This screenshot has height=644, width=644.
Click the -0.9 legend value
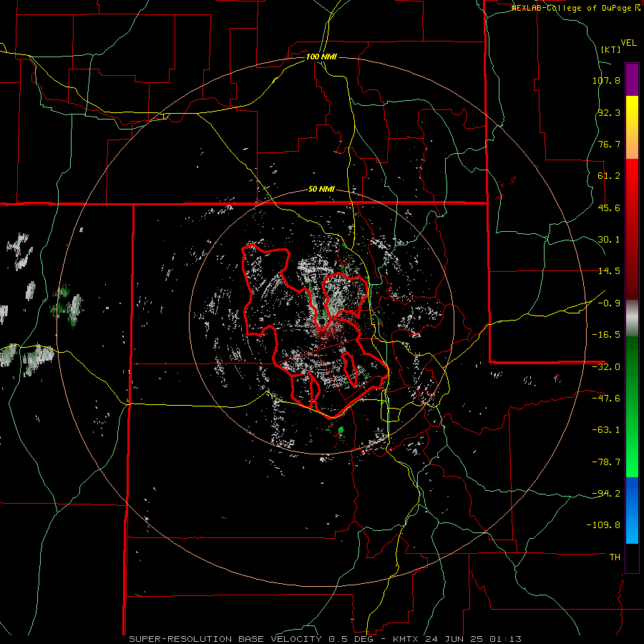[x=609, y=303]
